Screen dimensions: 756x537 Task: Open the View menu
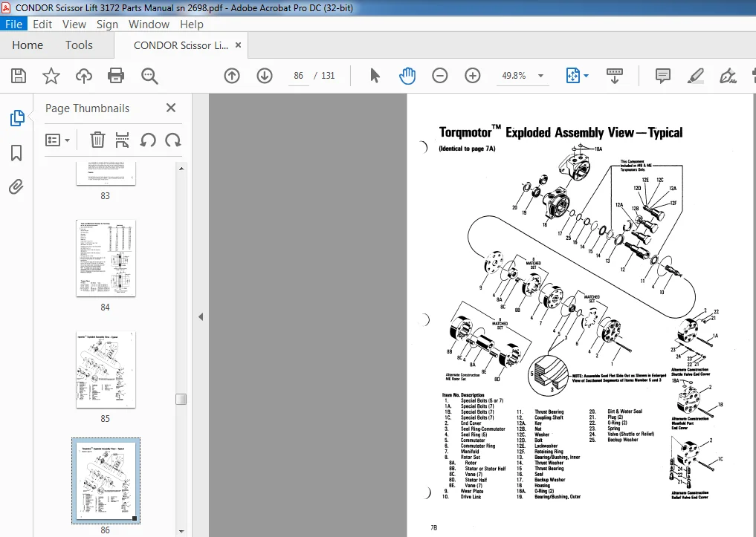point(74,24)
